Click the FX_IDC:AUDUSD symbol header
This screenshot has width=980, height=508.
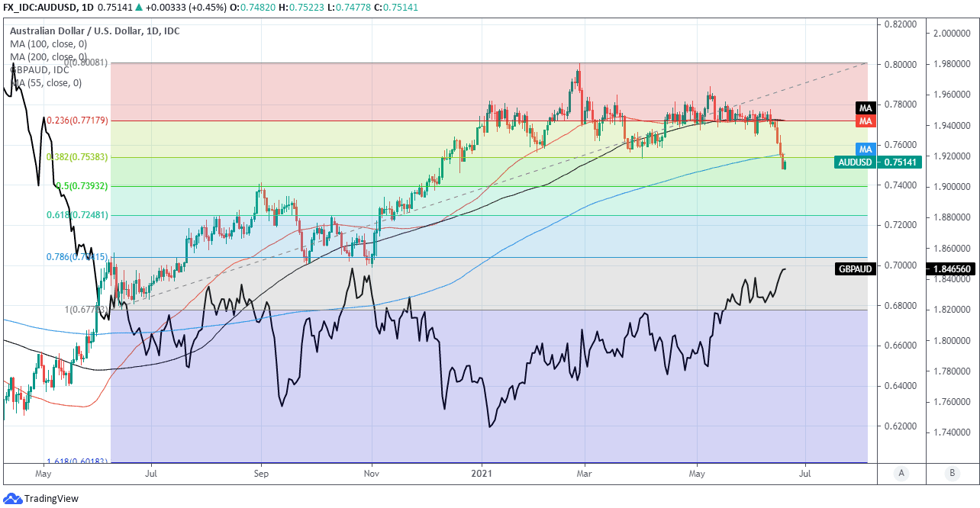[42, 8]
